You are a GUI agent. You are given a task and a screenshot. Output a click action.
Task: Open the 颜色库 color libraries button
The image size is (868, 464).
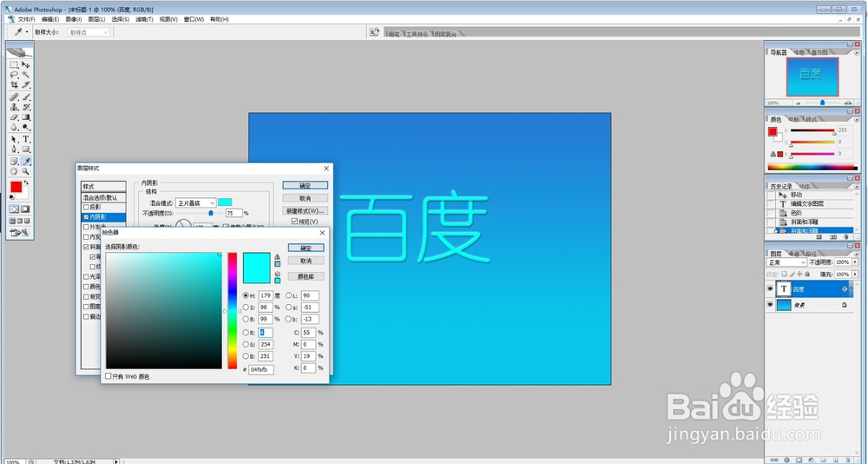pyautogui.click(x=306, y=276)
